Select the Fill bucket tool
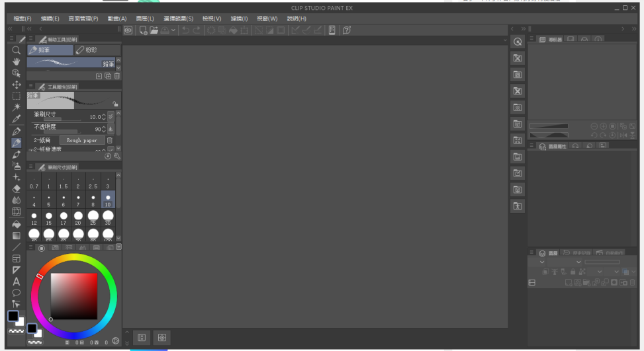 (16, 224)
